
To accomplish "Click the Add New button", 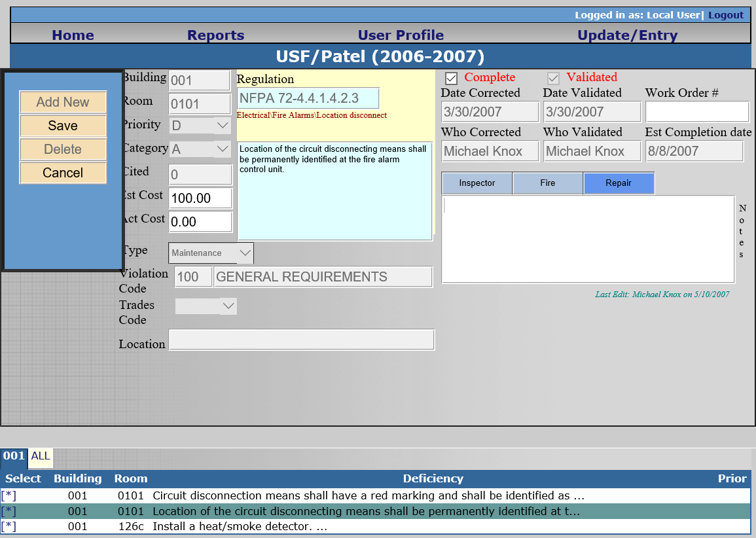I will point(63,102).
